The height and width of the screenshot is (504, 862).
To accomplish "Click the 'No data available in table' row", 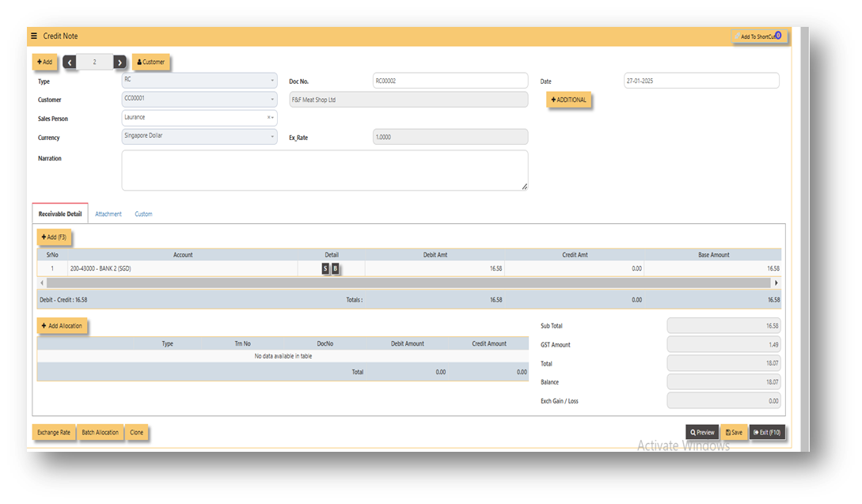I will (283, 356).
